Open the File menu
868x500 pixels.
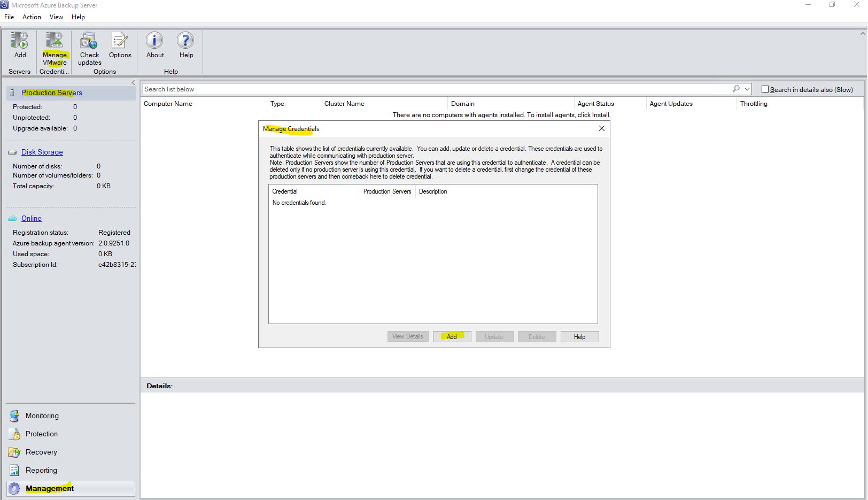point(9,17)
